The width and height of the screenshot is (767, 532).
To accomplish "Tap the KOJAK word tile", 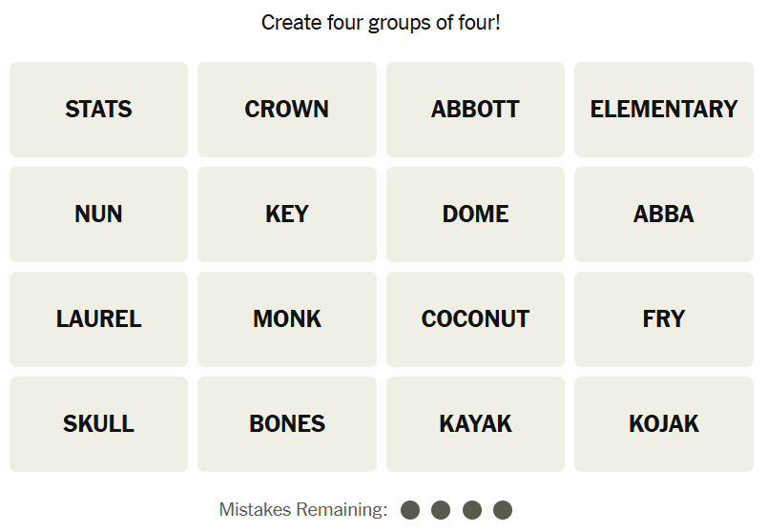I will [x=664, y=424].
